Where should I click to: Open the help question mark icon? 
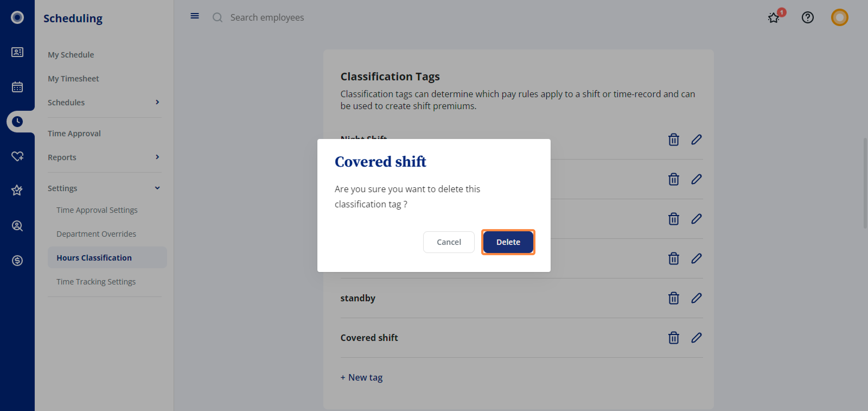[x=807, y=17]
